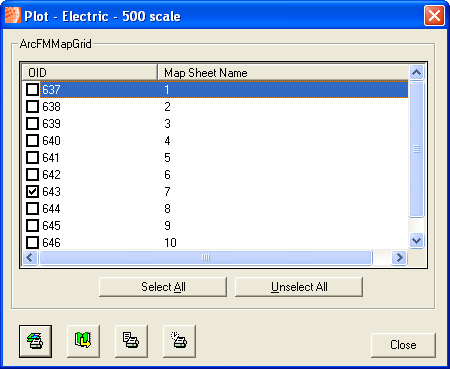Click the green map book export icon
The width and height of the screenshot is (450, 369).
tap(83, 341)
